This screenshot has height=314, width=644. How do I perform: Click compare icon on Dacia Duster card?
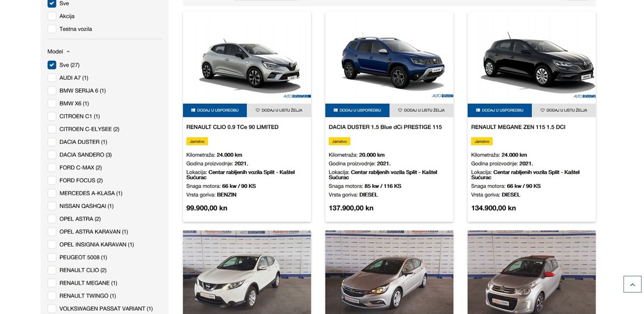pyautogui.click(x=335, y=110)
